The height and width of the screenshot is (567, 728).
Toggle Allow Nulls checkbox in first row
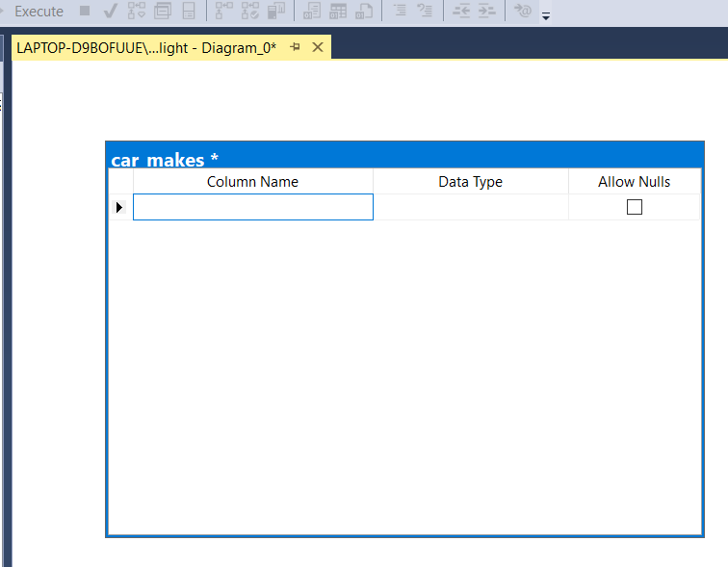634,207
